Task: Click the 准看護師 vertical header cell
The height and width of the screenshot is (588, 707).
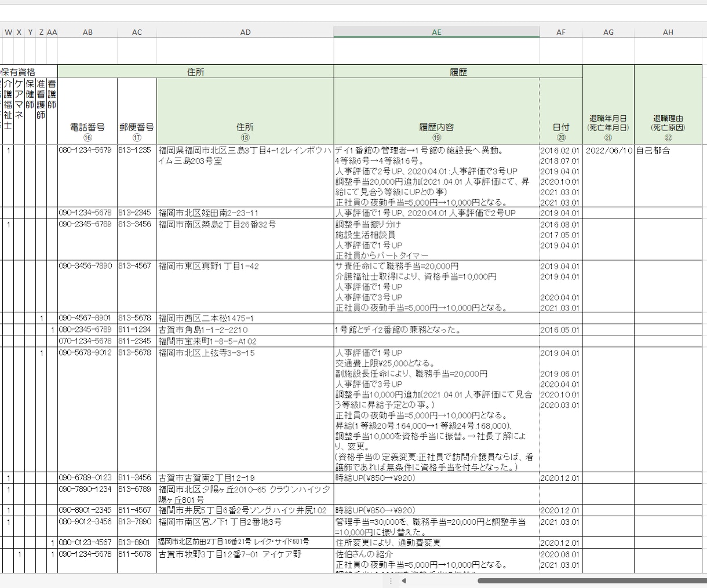Action: pos(41,111)
